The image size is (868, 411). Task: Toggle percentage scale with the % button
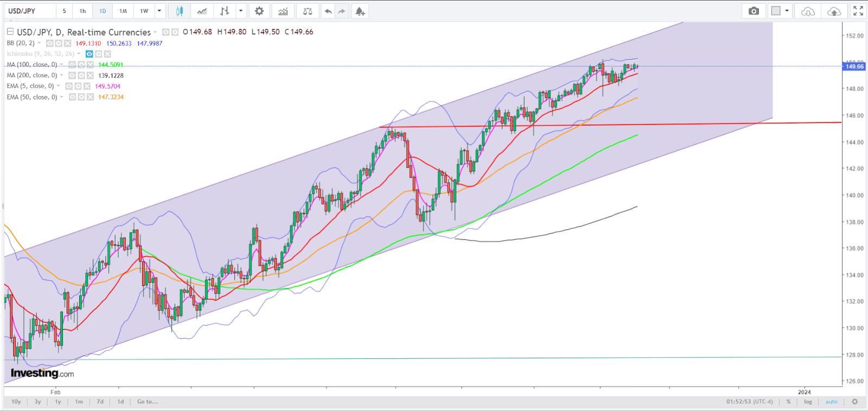pyautogui.click(x=788, y=402)
